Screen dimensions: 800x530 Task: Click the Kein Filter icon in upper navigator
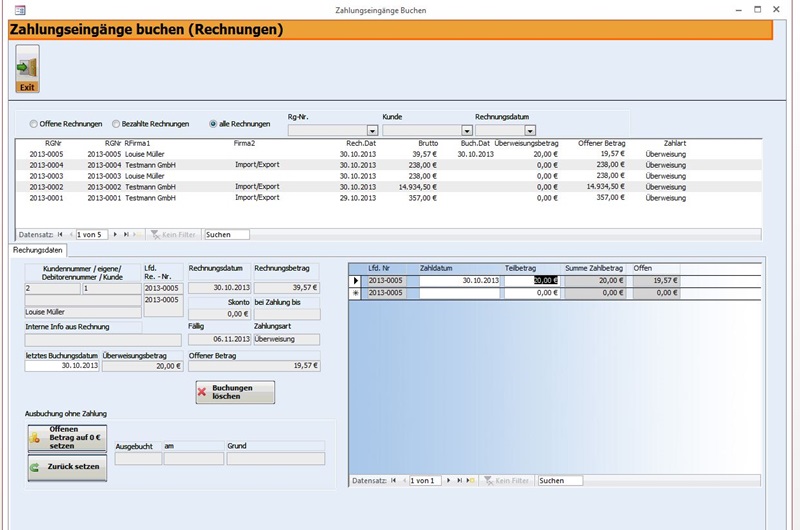pos(155,235)
